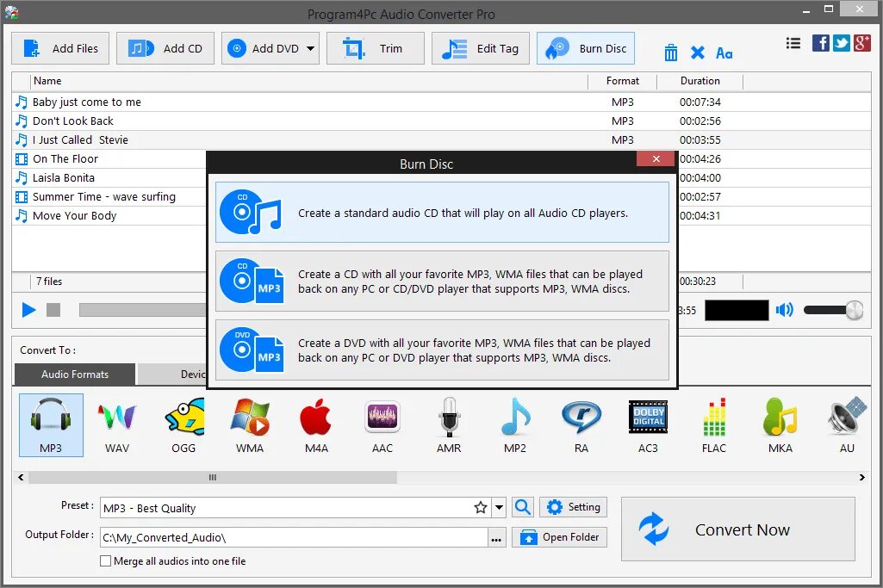Select file 'Move Your Body'
This screenshot has width=883, height=588.
tap(109, 215)
